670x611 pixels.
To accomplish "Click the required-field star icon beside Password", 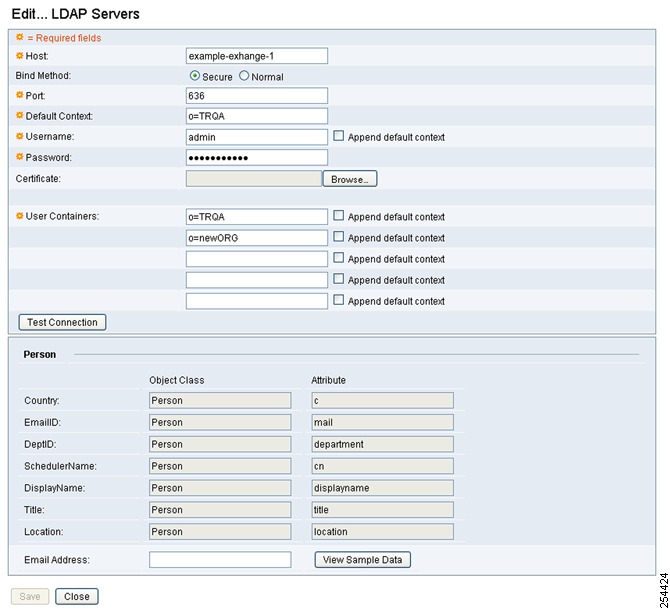I will [x=20, y=156].
